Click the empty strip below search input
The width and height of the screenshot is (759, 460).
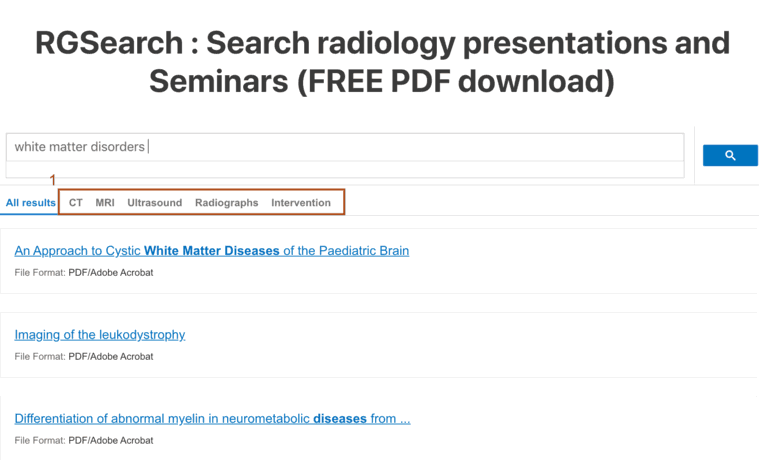(345, 170)
